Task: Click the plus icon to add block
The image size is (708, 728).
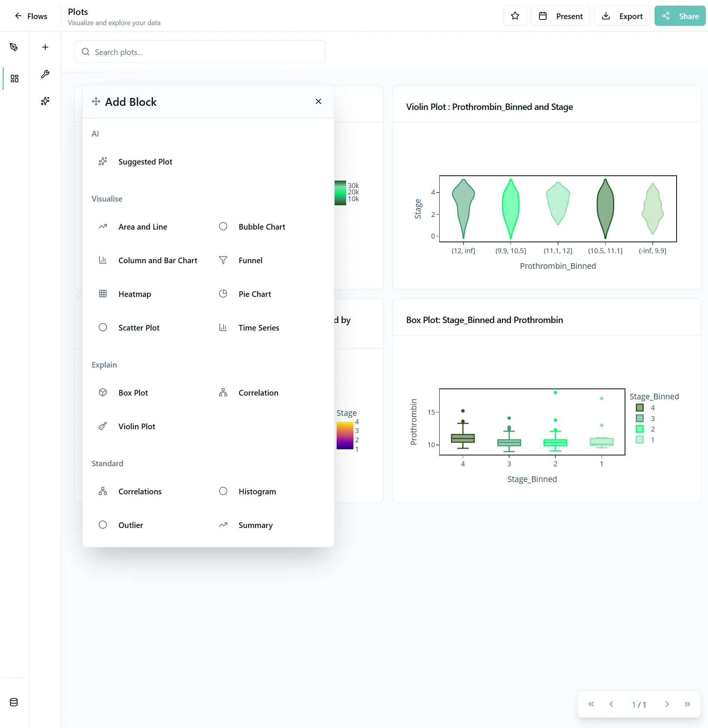Action: (x=45, y=47)
